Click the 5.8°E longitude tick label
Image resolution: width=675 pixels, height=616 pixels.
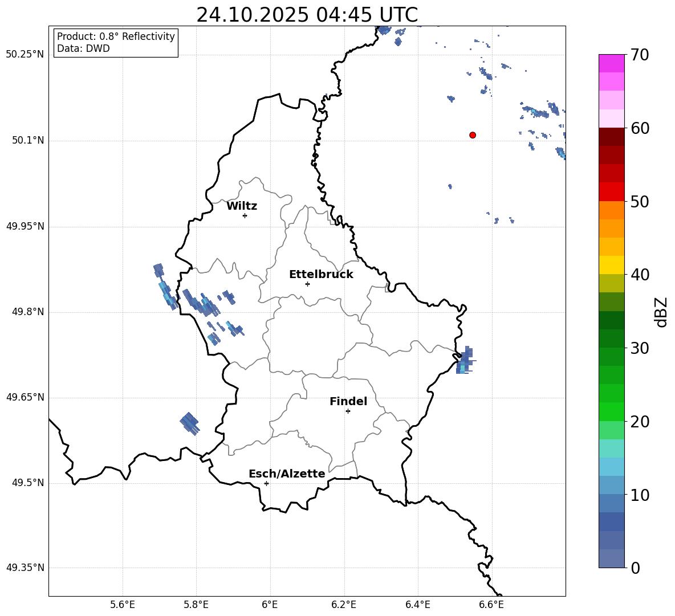pyautogui.click(x=196, y=605)
